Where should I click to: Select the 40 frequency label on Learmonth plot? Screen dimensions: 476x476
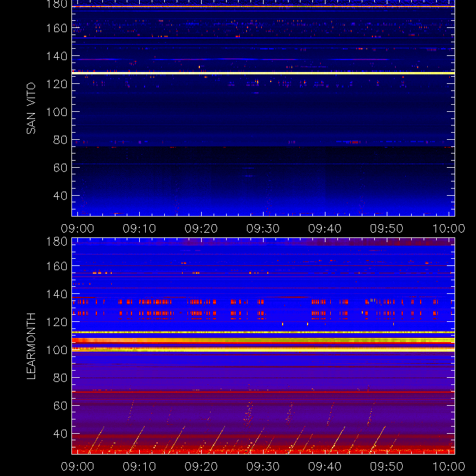[60, 434]
